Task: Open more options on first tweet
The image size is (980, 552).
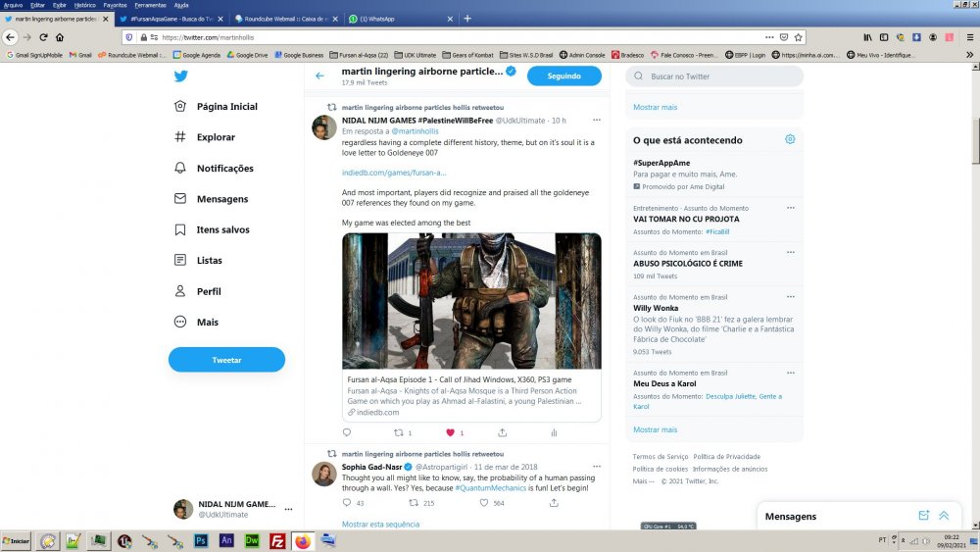Action: [596, 120]
